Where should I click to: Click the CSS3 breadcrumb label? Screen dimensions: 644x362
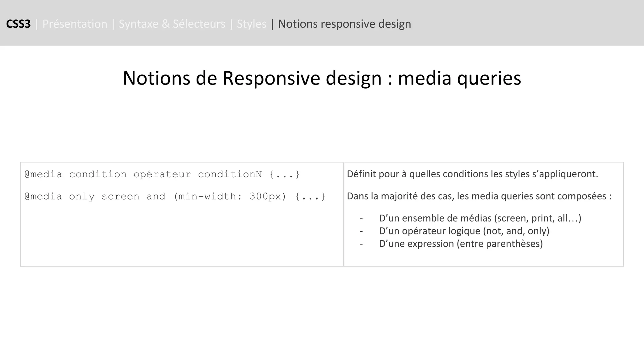click(18, 24)
